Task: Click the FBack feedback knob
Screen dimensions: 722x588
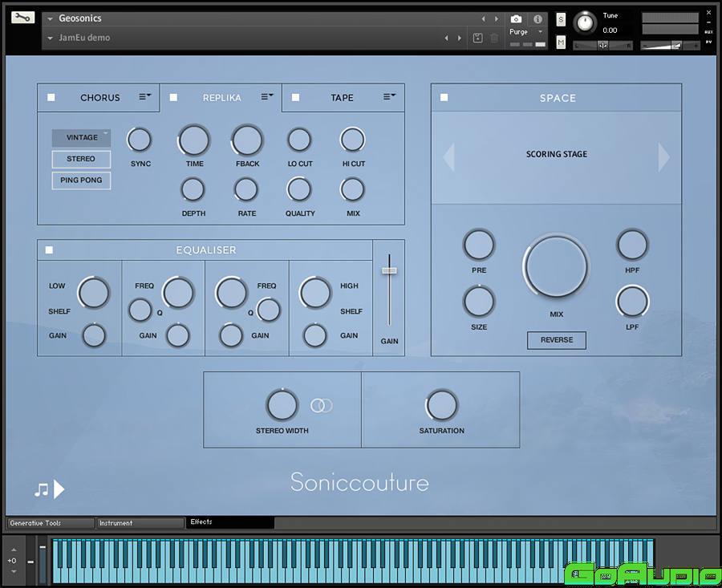Action: point(247,140)
